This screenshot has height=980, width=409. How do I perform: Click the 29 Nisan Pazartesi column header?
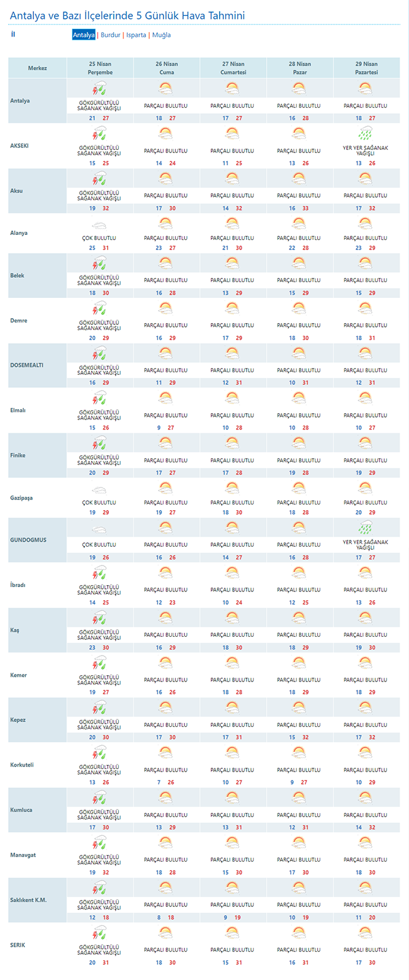pyautogui.click(x=366, y=68)
